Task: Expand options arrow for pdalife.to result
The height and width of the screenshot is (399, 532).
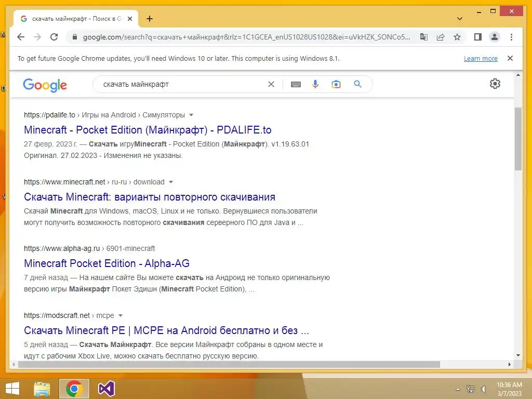Action: (x=191, y=115)
